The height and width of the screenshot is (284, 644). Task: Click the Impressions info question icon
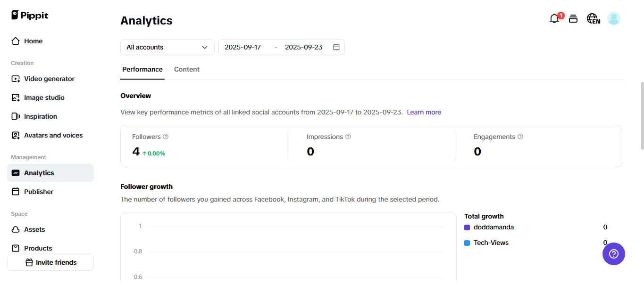(348, 137)
